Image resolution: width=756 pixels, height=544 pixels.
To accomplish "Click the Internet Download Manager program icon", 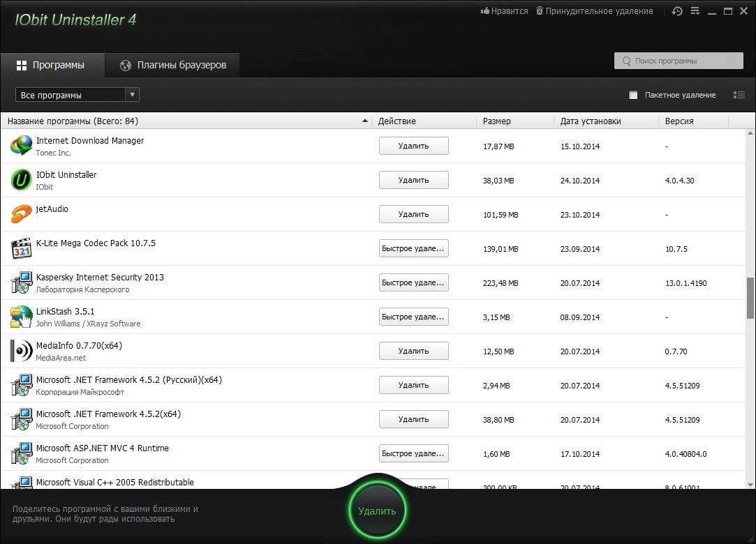I will (x=21, y=146).
